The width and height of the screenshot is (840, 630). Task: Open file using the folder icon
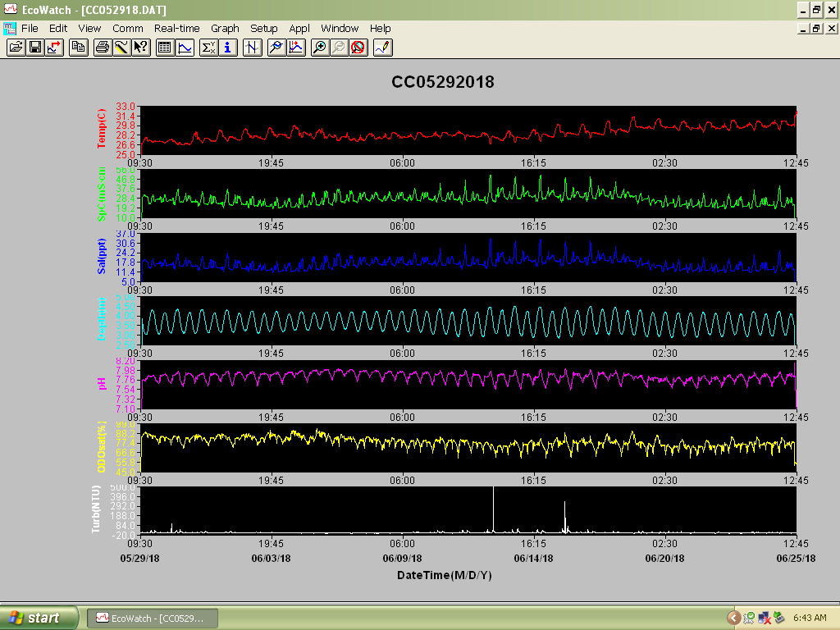[x=16, y=48]
